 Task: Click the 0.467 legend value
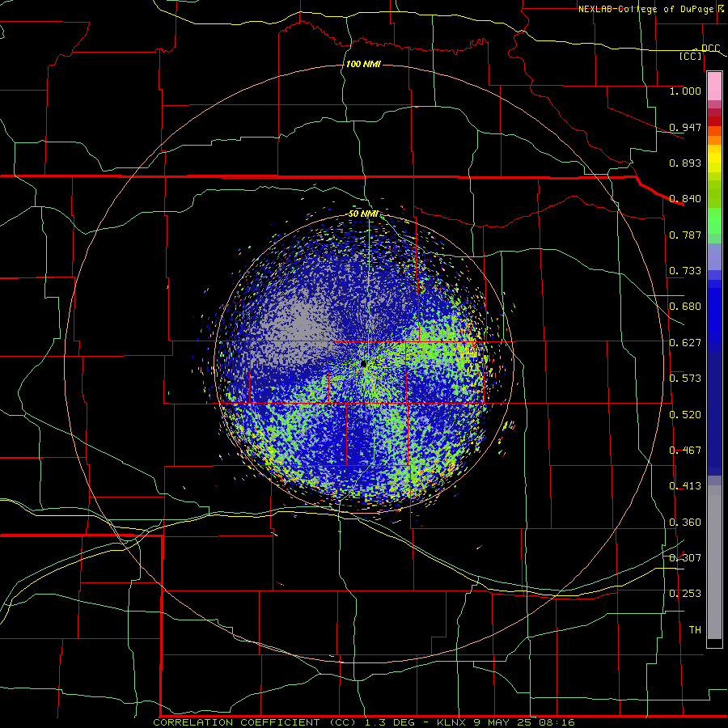point(685,451)
